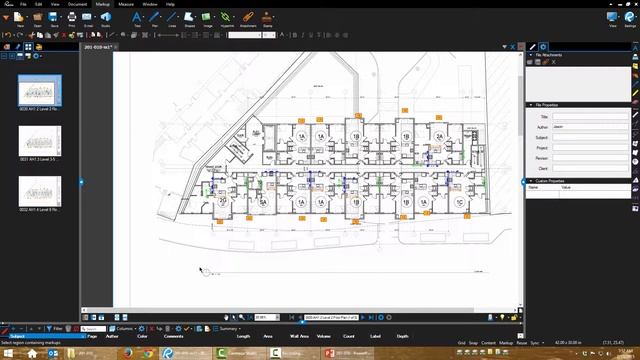Open Chrome from the taskbar
This screenshot has width=640, height=360.
point(148,353)
